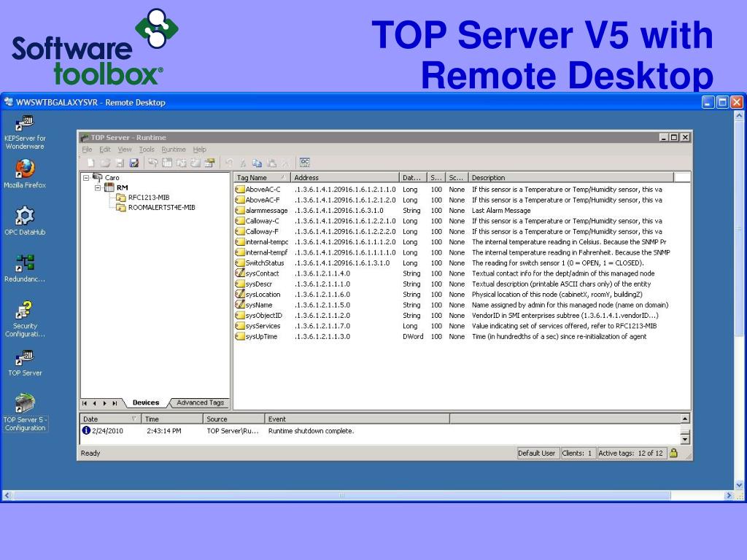This screenshot has width=747, height=560.
Task: Select the RM device in tree
Action: tap(122, 187)
